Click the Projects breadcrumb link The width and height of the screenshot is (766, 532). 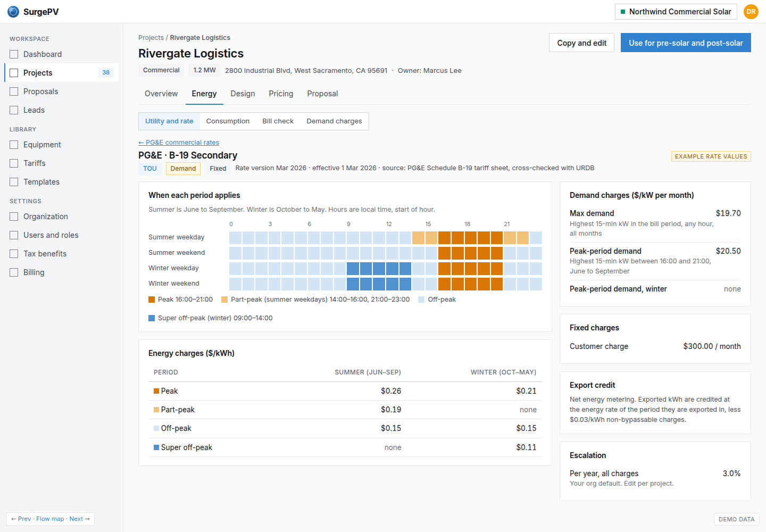point(151,38)
